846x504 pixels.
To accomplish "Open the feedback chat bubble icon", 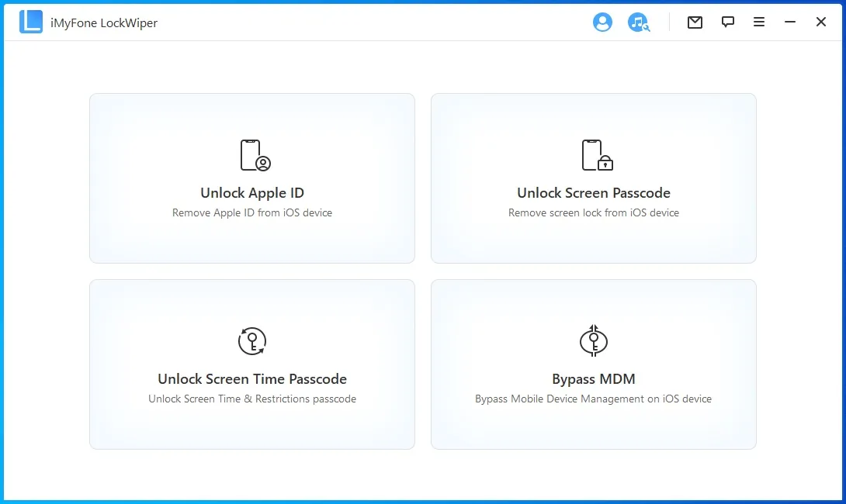I will 728,22.
